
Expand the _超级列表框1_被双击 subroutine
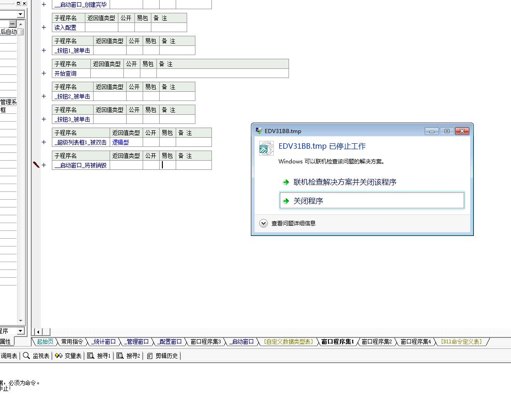tap(44, 142)
